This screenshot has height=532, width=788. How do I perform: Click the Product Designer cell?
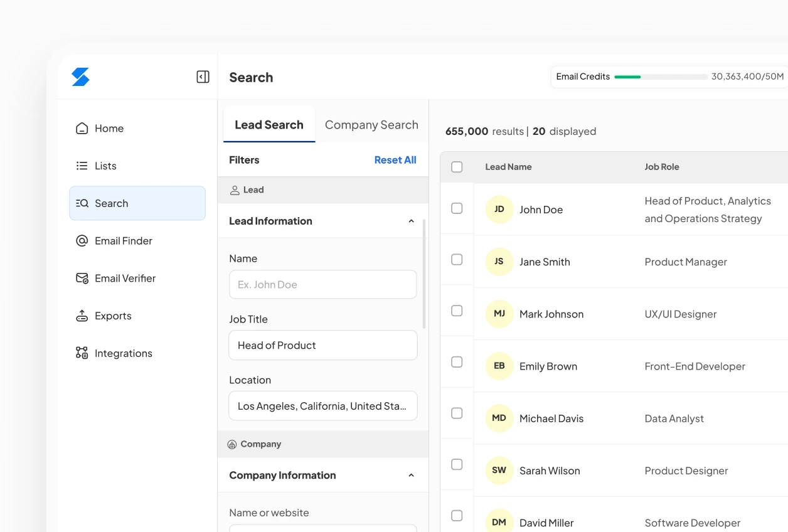pyautogui.click(x=686, y=470)
